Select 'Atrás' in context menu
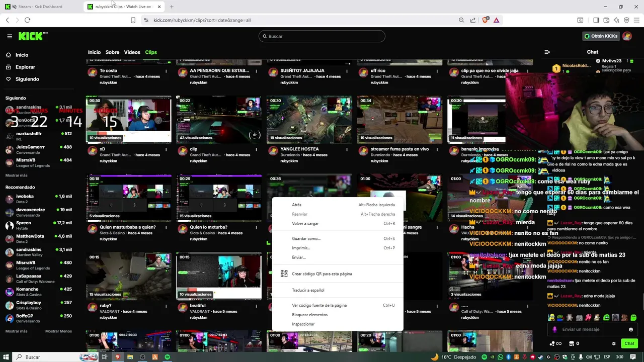 coord(338,205)
